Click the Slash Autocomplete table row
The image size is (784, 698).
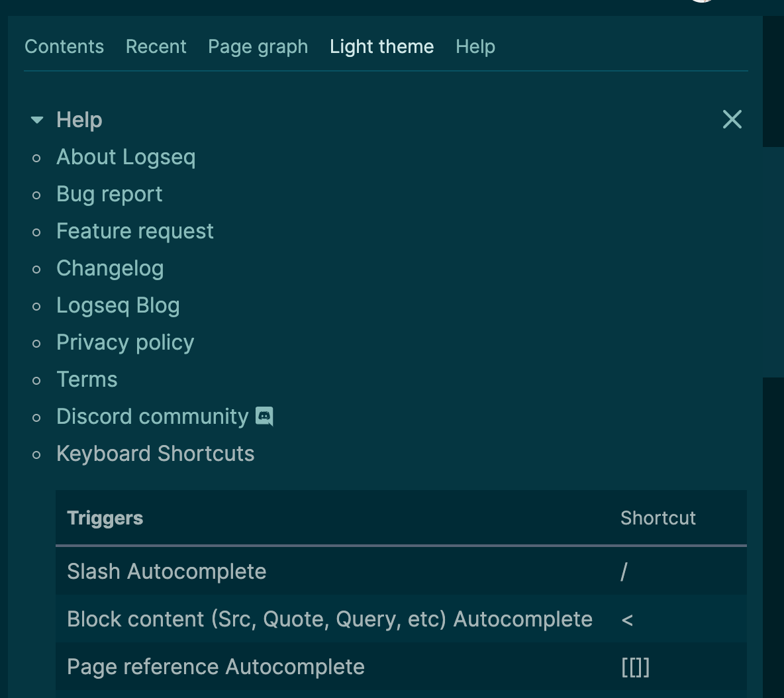pyautogui.click(x=166, y=572)
